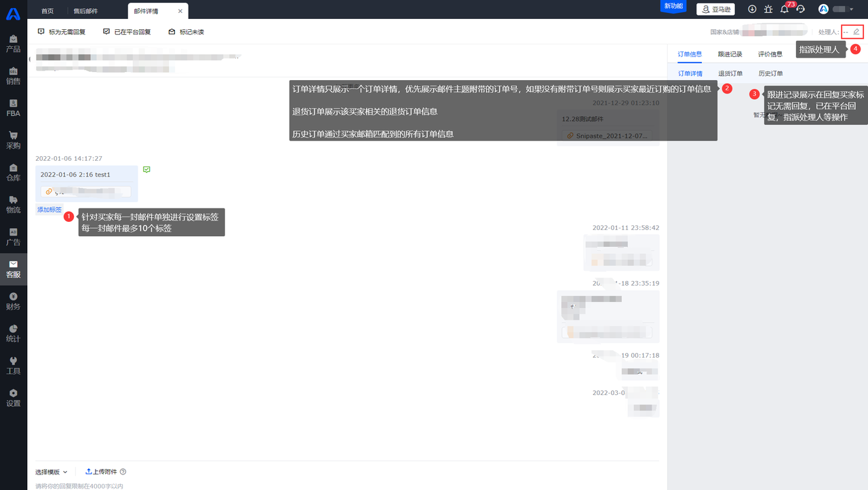
Task: Click the '12.28测试邮件' message text
Action: (x=583, y=119)
